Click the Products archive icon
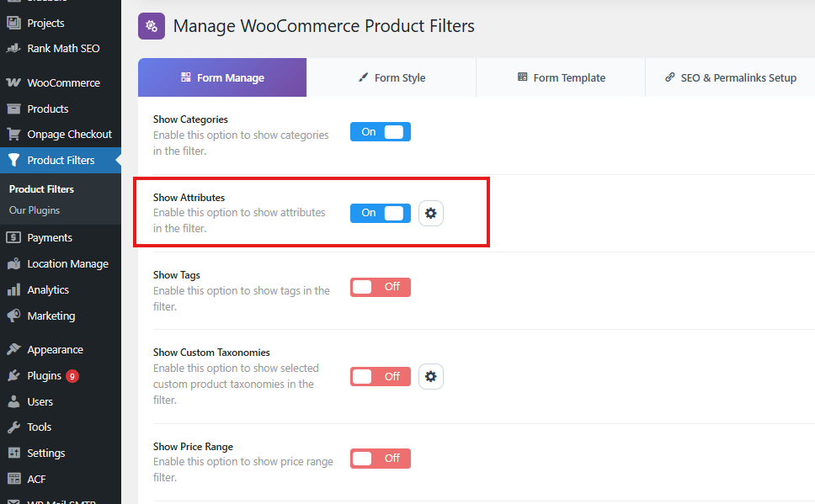Screen dimensions: 815x504 point(14,109)
